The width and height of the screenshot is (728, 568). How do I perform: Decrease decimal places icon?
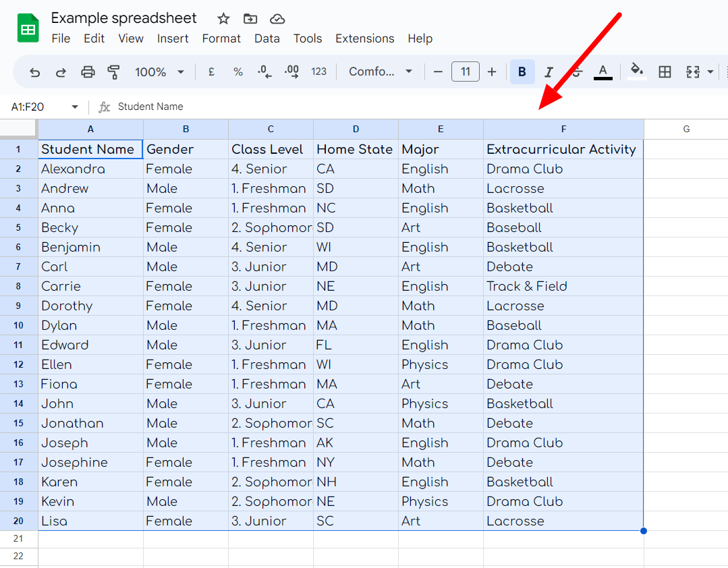(264, 72)
